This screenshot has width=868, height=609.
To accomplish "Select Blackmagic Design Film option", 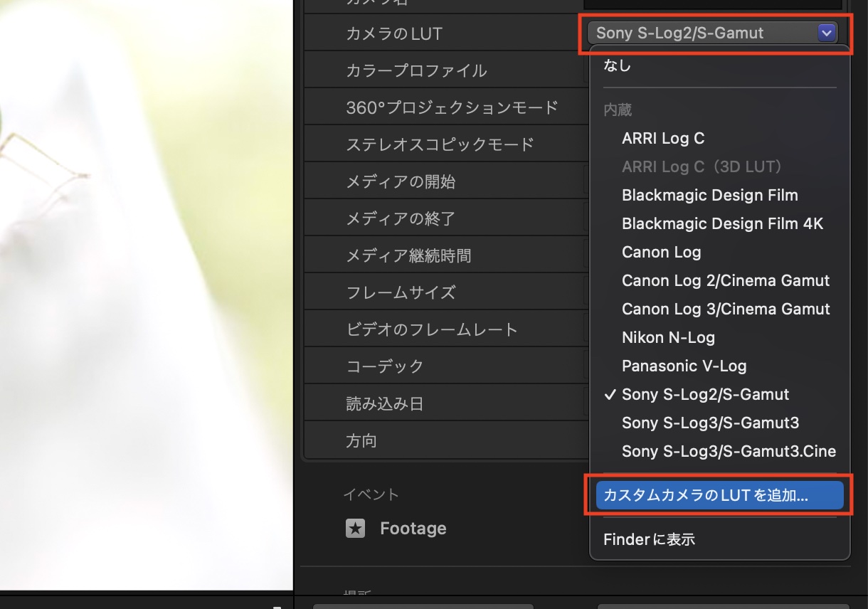I will (710, 195).
